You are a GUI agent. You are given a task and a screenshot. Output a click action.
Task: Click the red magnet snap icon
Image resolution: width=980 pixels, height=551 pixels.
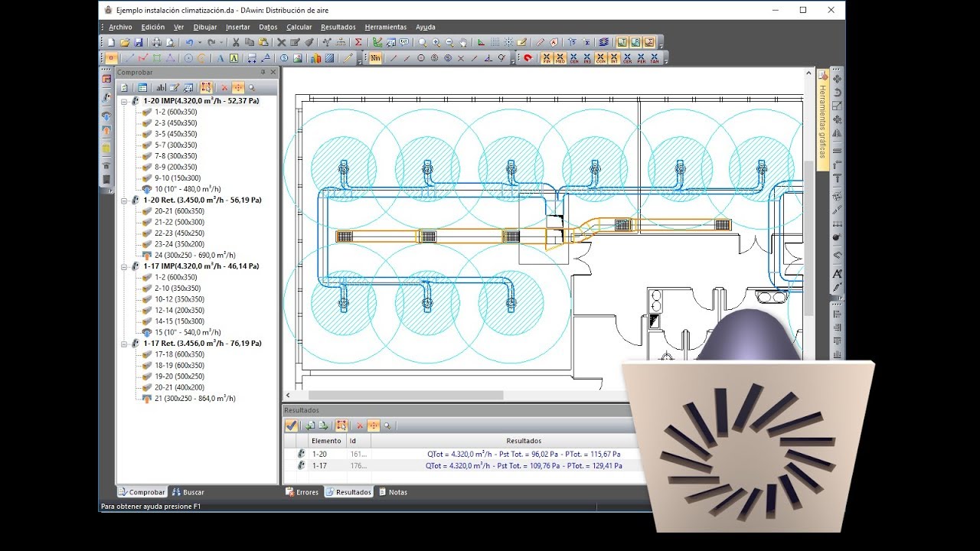pos(528,57)
